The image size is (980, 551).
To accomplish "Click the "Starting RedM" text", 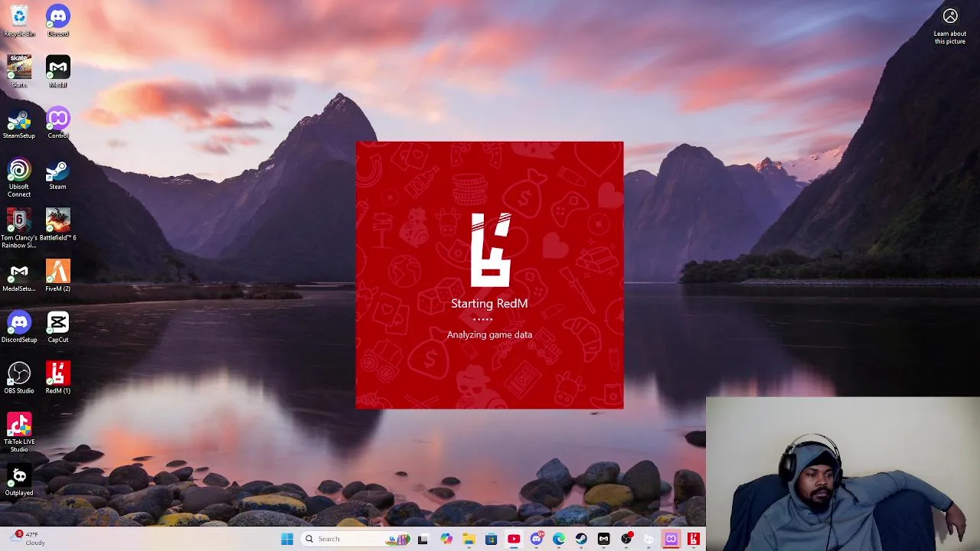I will point(489,303).
